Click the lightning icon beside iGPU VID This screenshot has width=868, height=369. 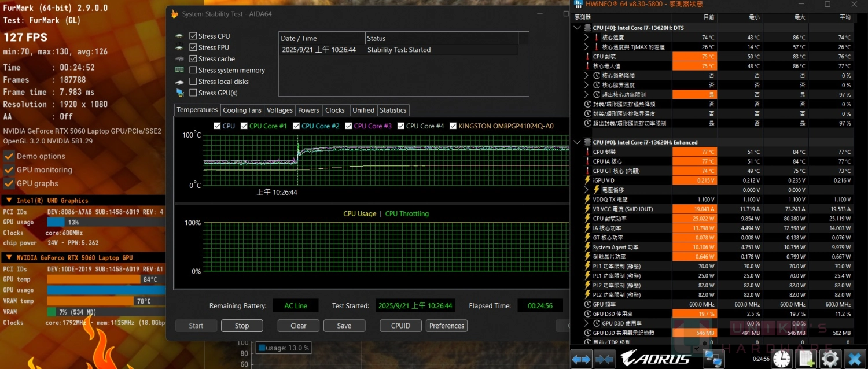click(587, 180)
